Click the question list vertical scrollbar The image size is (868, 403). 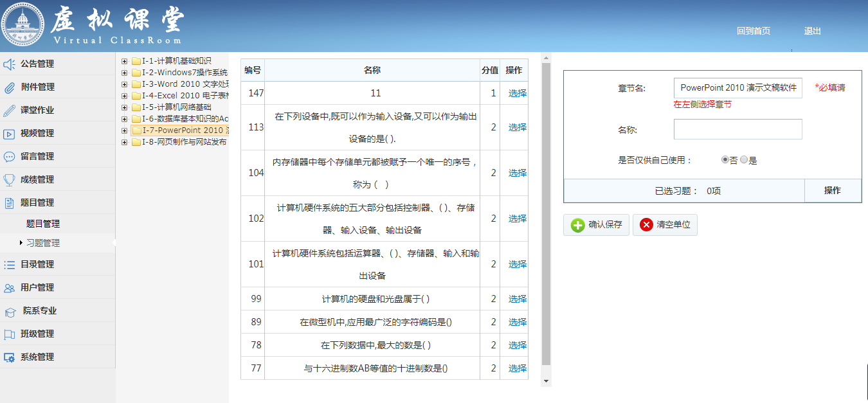pyautogui.click(x=546, y=212)
